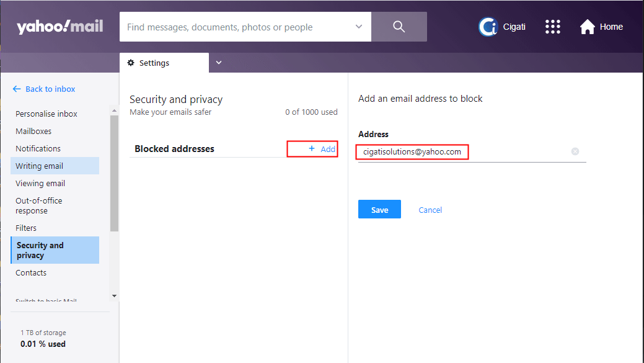Open Mailboxes settings
Viewport: 644px width, 363px height.
click(33, 131)
